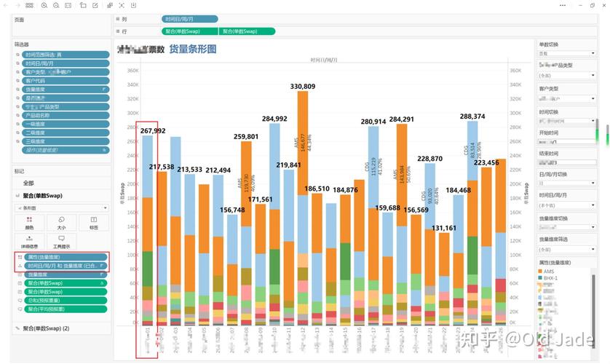Open the 详细信息 detail mark card
The width and height of the screenshot is (610, 364).
click(x=29, y=242)
